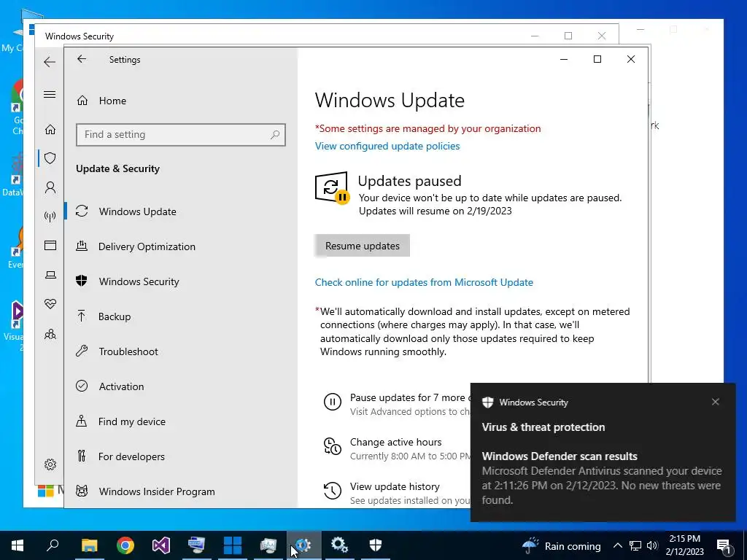
Task: Open File Explorer from taskbar
Action: 89,545
